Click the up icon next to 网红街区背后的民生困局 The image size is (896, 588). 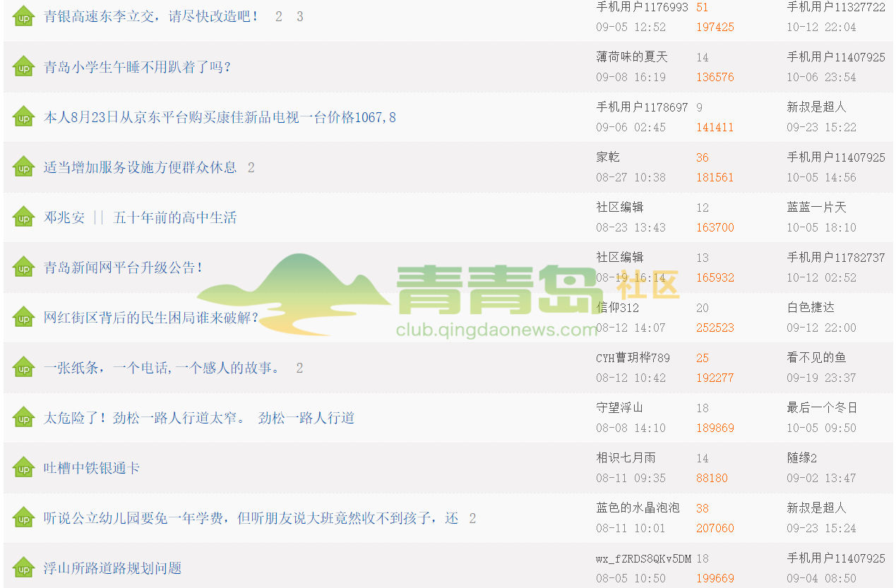pos(24,318)
